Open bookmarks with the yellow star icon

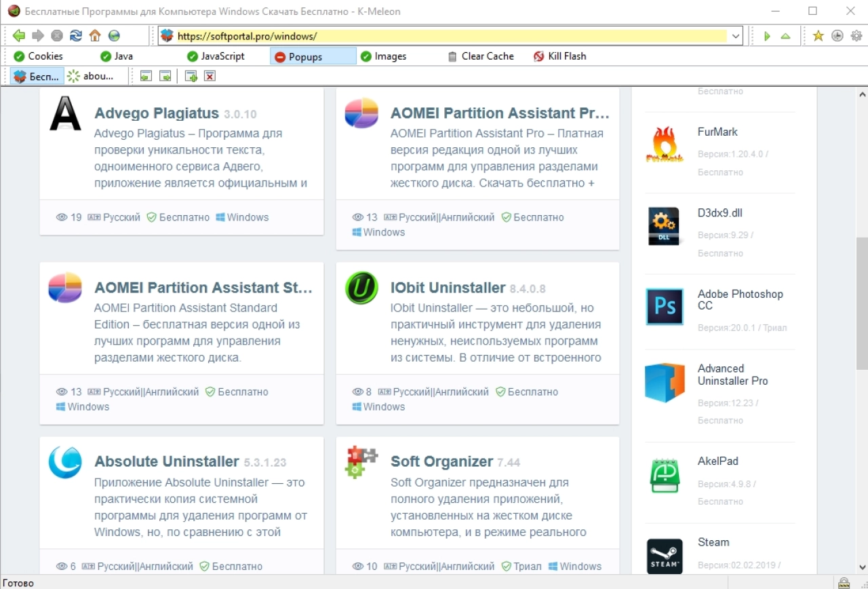click(x=818, y=36)
